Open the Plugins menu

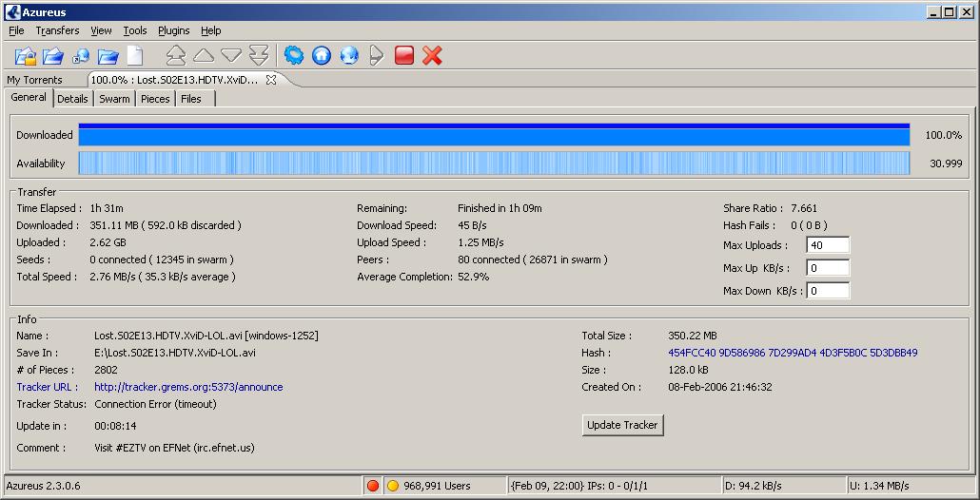point(174,30)
